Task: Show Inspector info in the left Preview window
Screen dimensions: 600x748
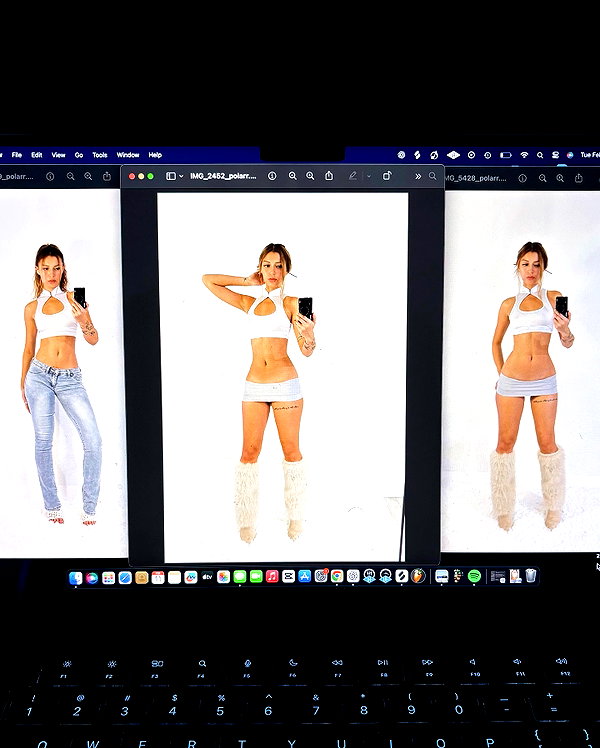Action: coord(50,177)
